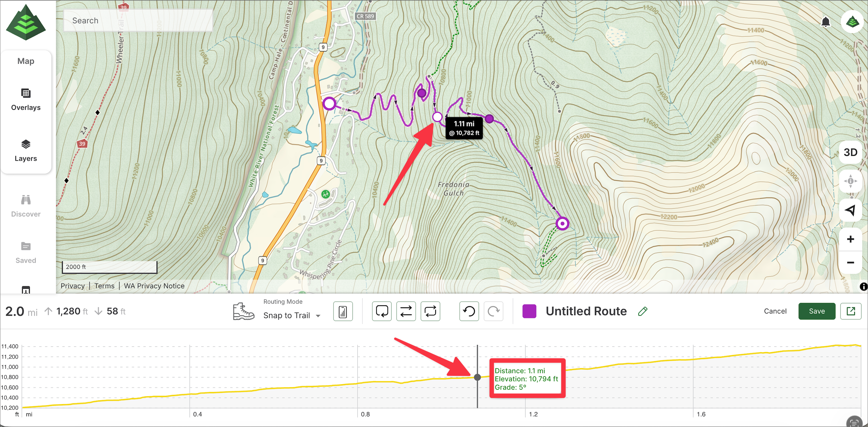
Task: Click into the Search field
Action: 138,21
